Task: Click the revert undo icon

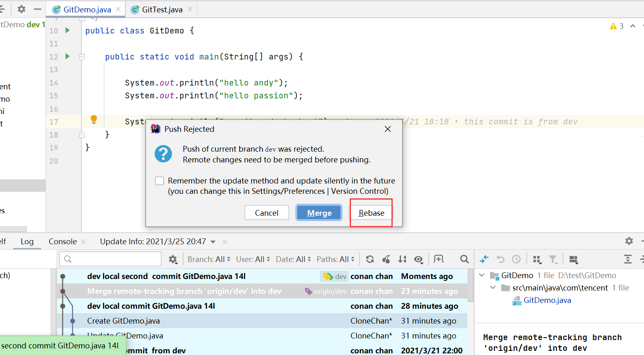Action: [501, 259]
